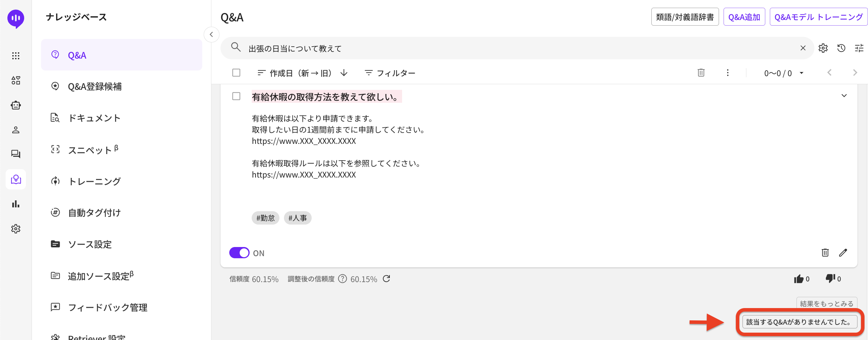Open the 作成日 sort order dropdown

pyautogui.click(x=302, y=73)
